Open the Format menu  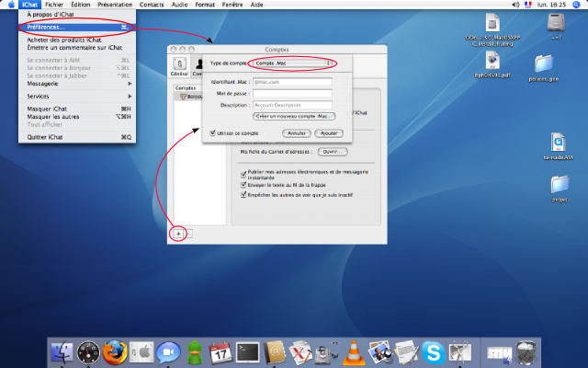(205, 5)
